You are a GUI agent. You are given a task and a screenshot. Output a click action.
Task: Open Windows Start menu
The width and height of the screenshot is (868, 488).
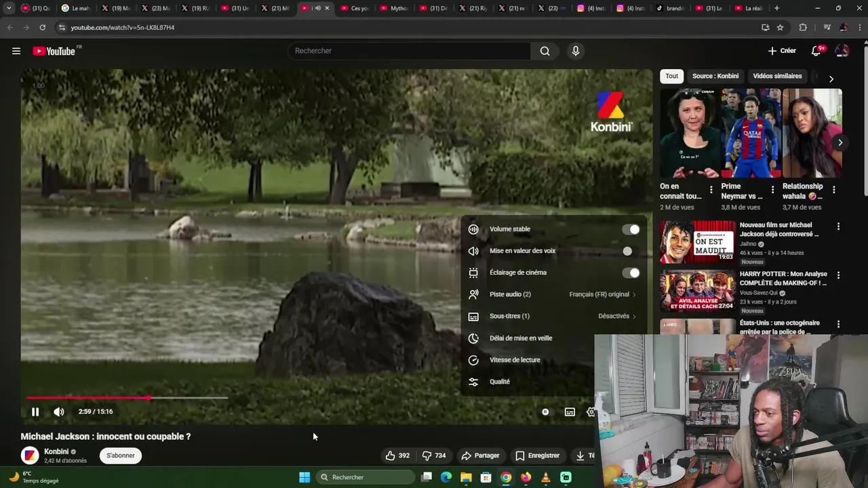(x=304, y=477)
